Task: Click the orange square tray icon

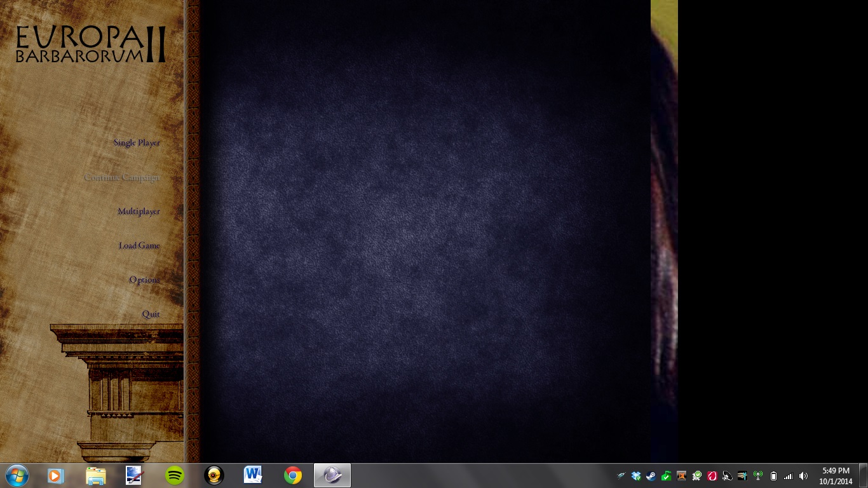Action: 682,476
